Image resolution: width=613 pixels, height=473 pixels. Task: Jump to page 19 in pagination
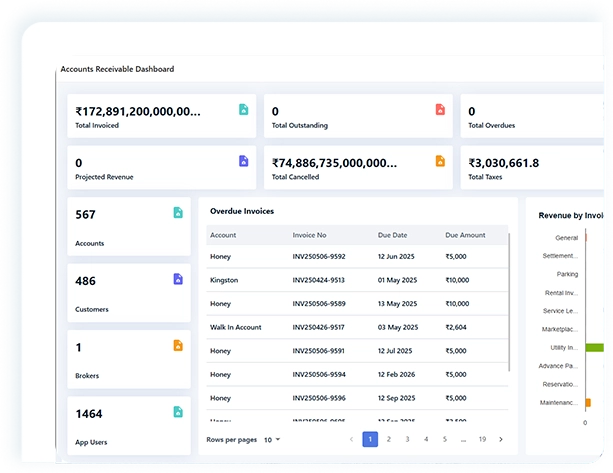coord(482,439)
